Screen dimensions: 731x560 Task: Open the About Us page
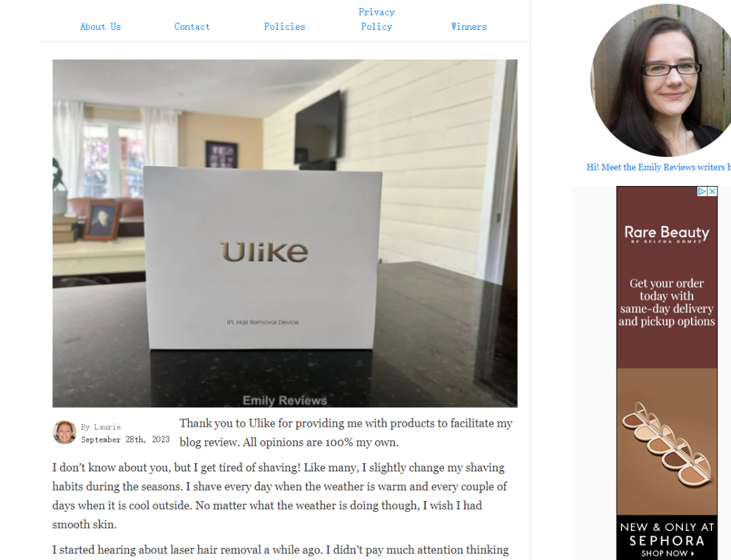click(101, 26)
